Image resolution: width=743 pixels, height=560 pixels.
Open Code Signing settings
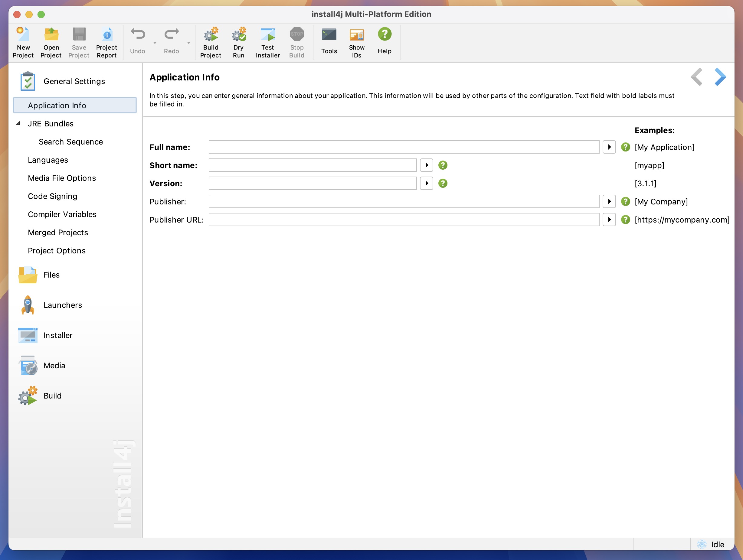coord(52,196)
